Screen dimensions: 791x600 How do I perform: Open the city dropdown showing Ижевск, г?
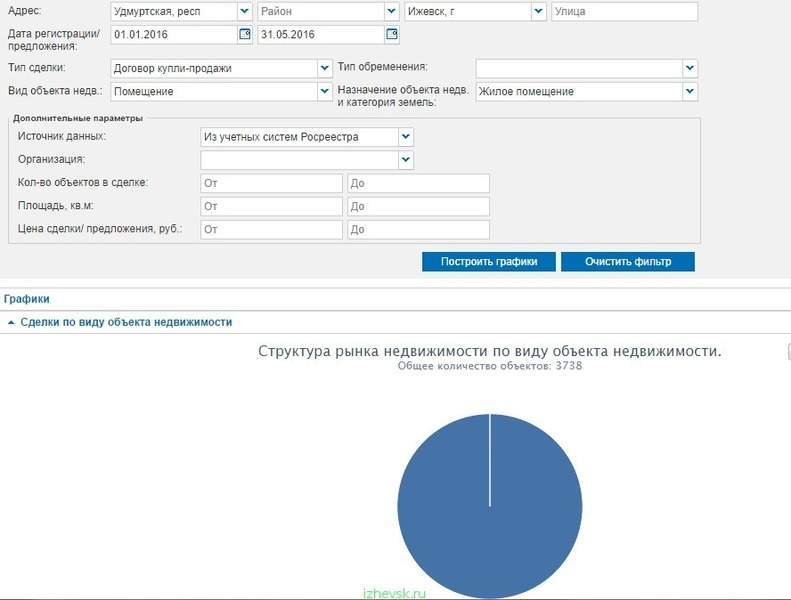[538, 11]
